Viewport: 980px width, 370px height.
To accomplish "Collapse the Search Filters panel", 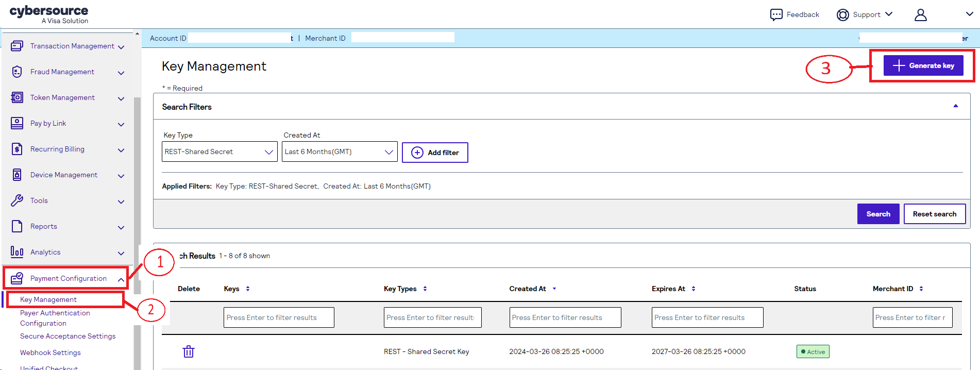I will (x=955, y=106).
